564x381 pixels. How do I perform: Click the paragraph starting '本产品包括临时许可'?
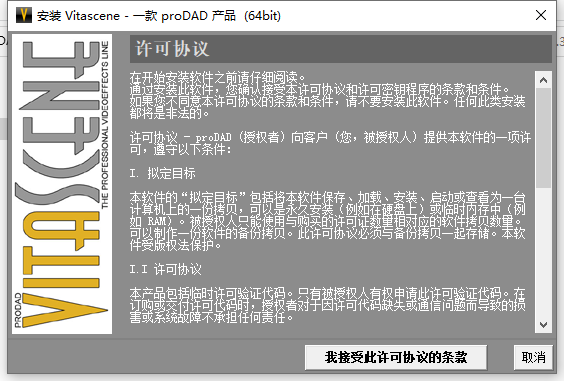327,305
